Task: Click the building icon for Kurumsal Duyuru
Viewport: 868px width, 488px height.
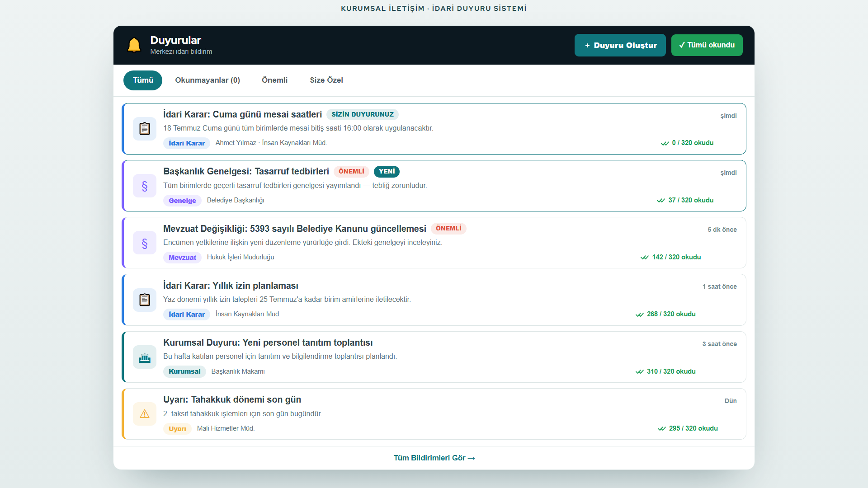Action: tap(145, 357)
